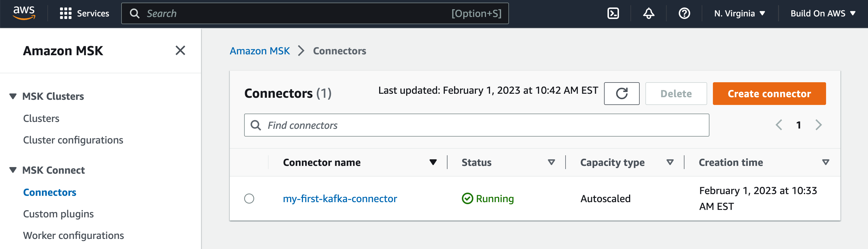Refresh the connectors list
This screenshot has width=868, height=249.
pos(621,93)
